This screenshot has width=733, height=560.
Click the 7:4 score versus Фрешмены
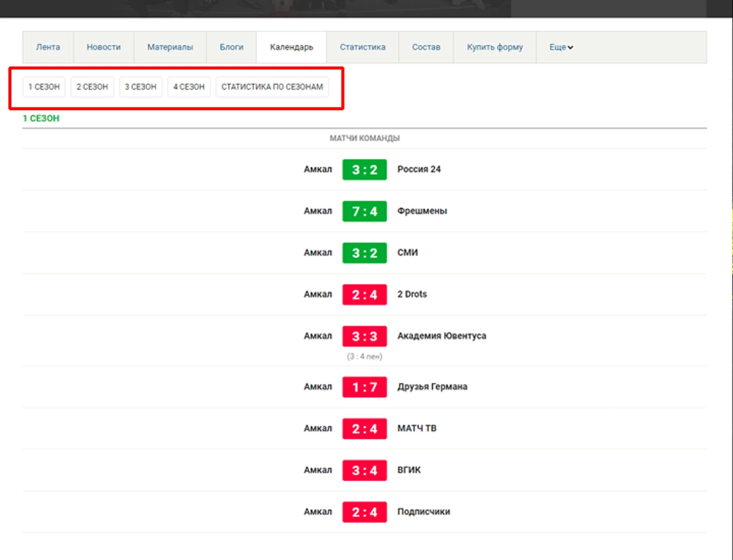tap(364, 211)
